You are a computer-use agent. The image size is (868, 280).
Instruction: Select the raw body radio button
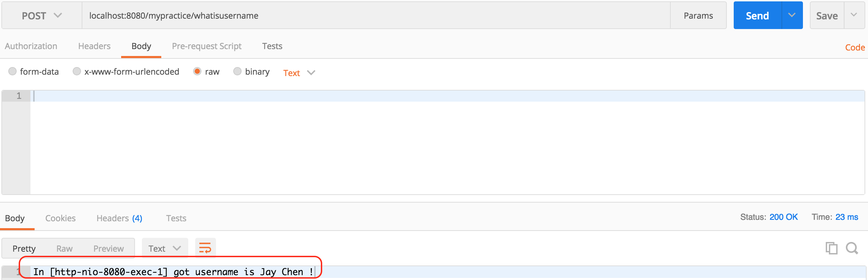[x=197, y=71]
